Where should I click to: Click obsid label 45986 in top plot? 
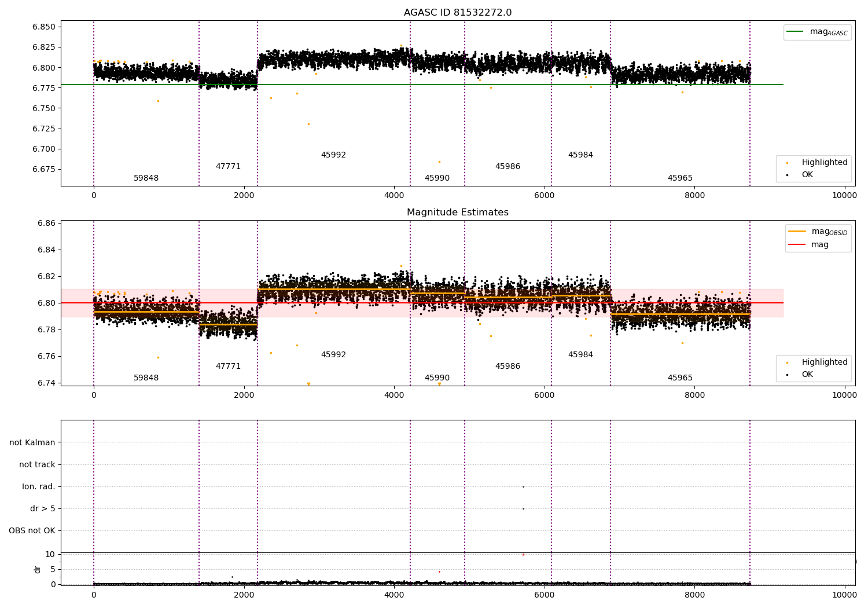(507, 167)
